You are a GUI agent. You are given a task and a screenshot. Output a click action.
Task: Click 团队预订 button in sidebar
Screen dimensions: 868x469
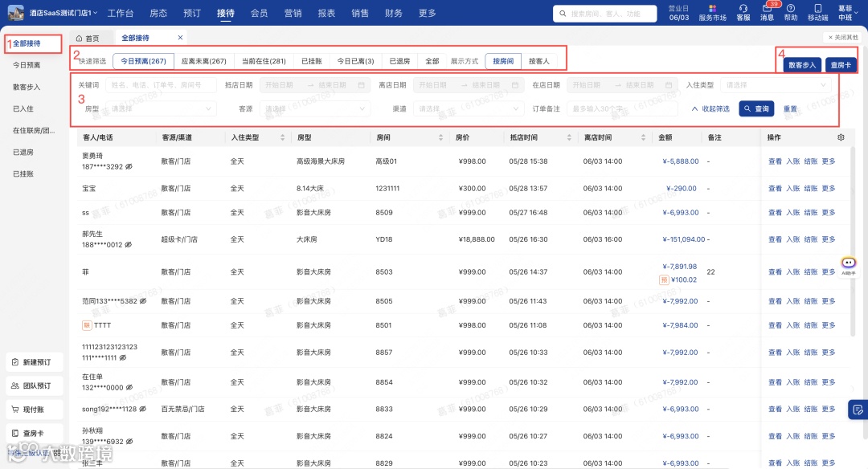(35, 386)
